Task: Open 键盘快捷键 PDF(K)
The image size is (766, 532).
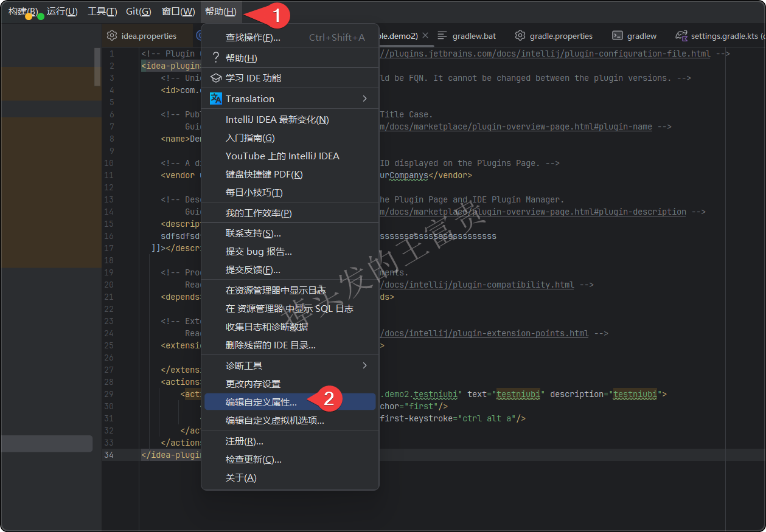Action: click(x=290, y=174)
